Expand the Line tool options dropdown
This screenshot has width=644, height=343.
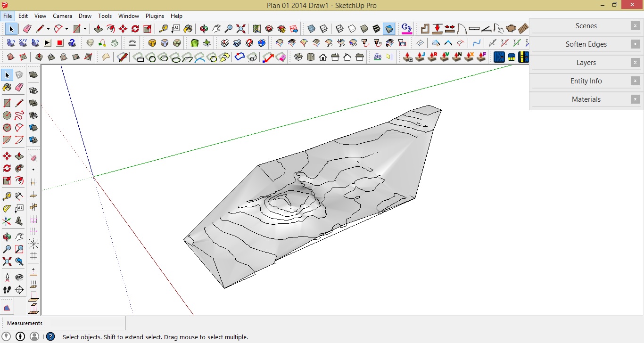(47, 29)
